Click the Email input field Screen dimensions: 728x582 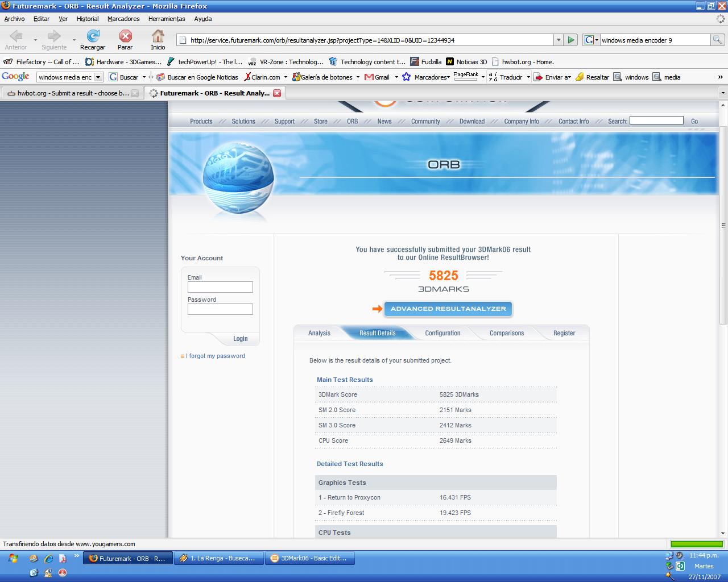point(220,287)
